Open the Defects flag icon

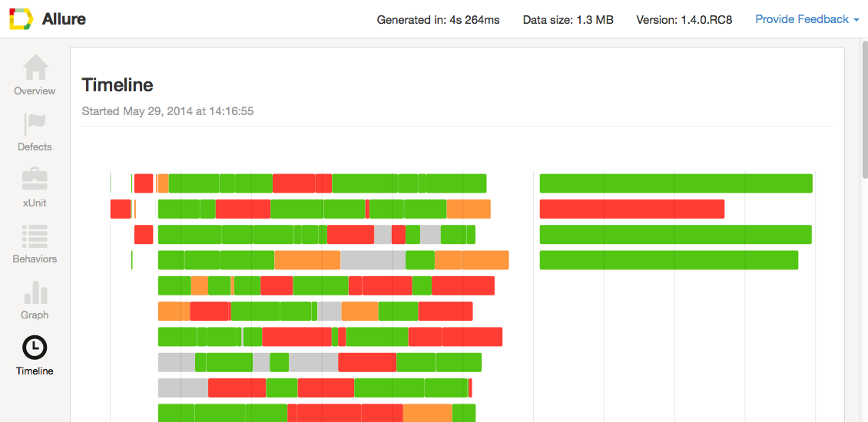click(35, 124)
